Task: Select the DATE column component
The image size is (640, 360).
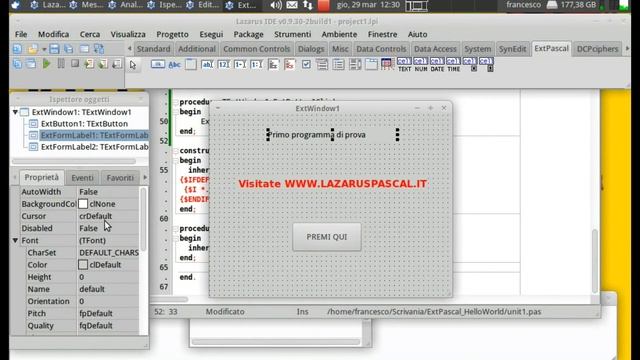Action: (x=437, y=64)
